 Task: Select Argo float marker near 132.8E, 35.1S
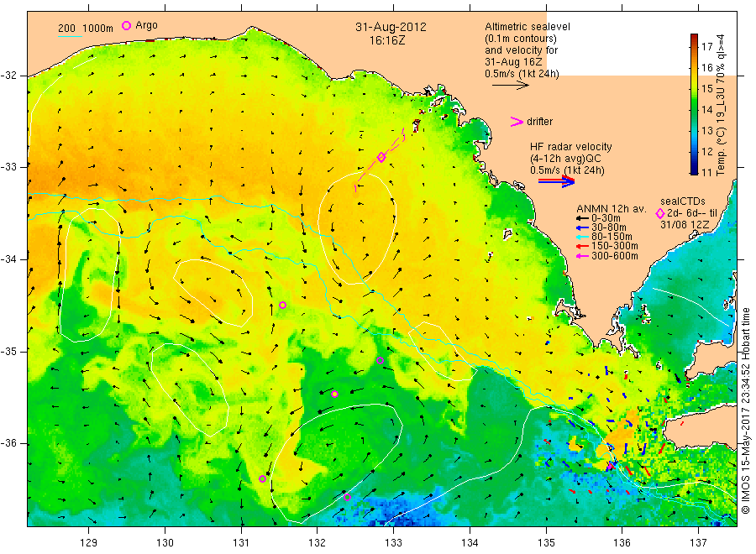coord(380,360)
